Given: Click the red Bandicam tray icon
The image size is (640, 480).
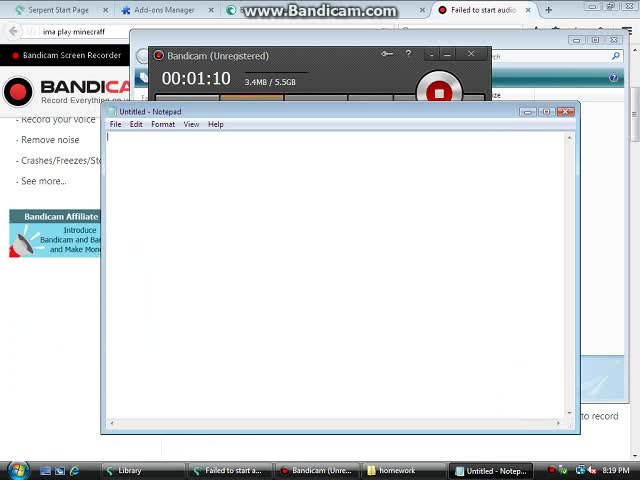Looking at the screenshot, I should 551,470.
